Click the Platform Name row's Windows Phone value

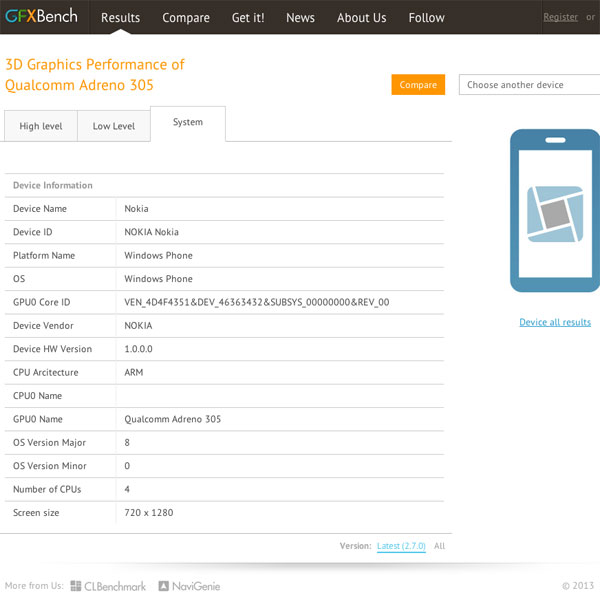(158, 255)
